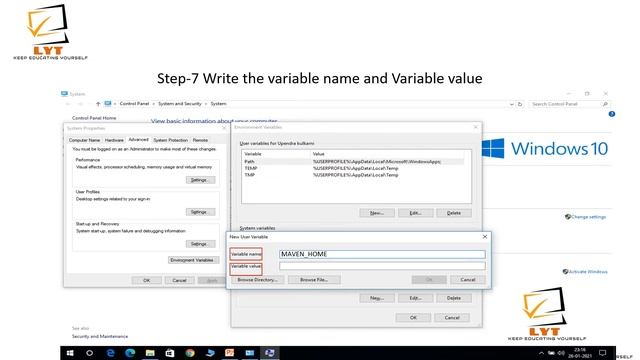The width and height of the screenshot is (640, 360).
Task: Expand the address bar history dropdown
Action: (x=511, y=104)
